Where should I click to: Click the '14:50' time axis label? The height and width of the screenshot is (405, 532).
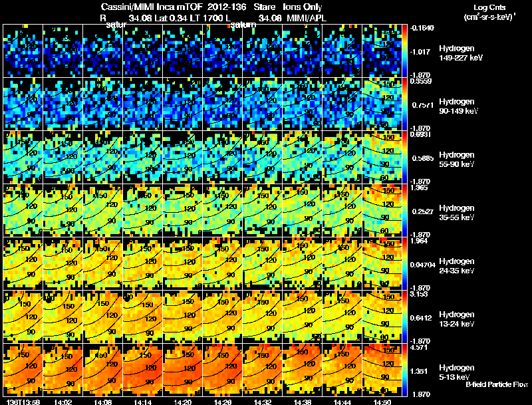[x=382, y=402]
